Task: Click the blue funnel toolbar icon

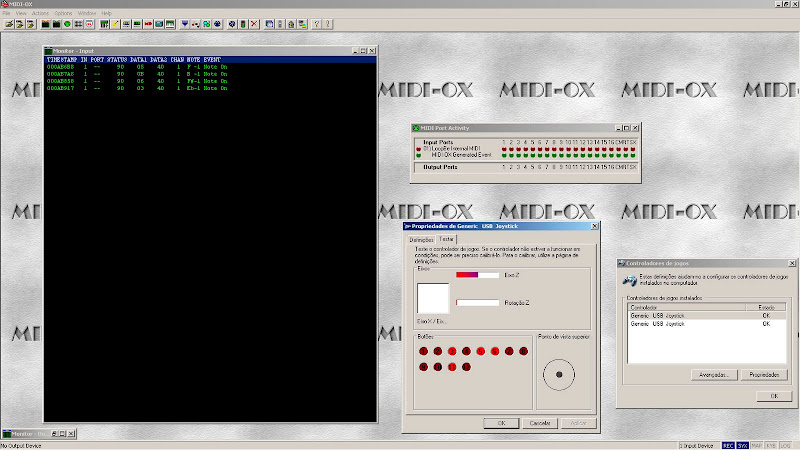Action: pyautogui.click(x=184, y=24)
